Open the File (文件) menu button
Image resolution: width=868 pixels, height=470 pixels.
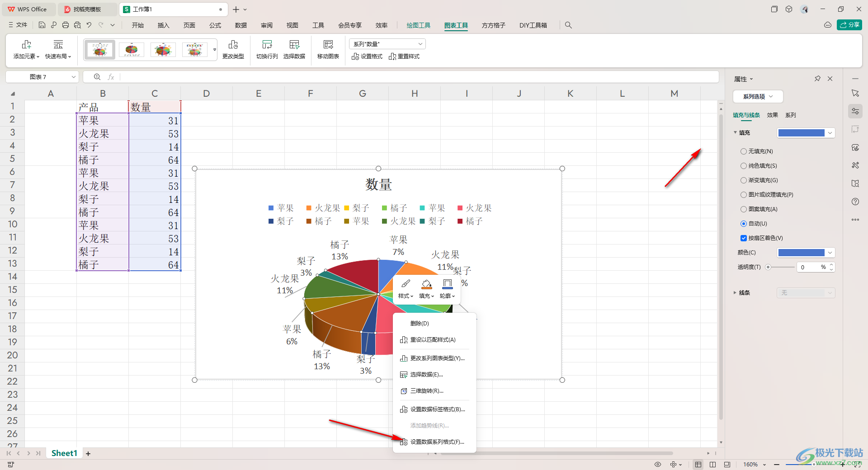[18, 25]
